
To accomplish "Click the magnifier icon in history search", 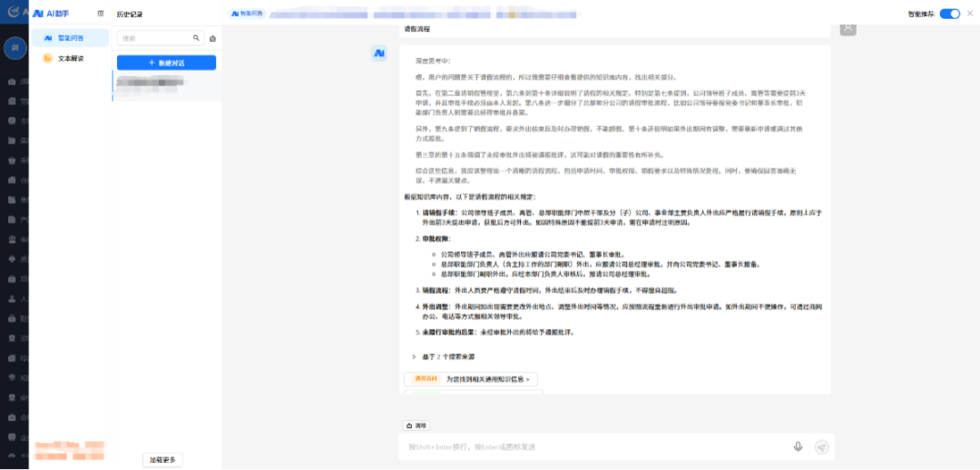I will point(196,38).
